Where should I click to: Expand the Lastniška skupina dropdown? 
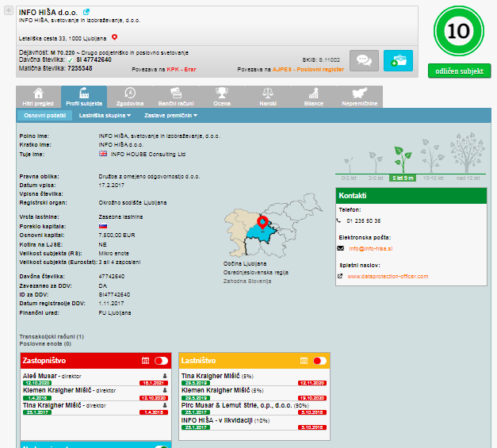105,116
